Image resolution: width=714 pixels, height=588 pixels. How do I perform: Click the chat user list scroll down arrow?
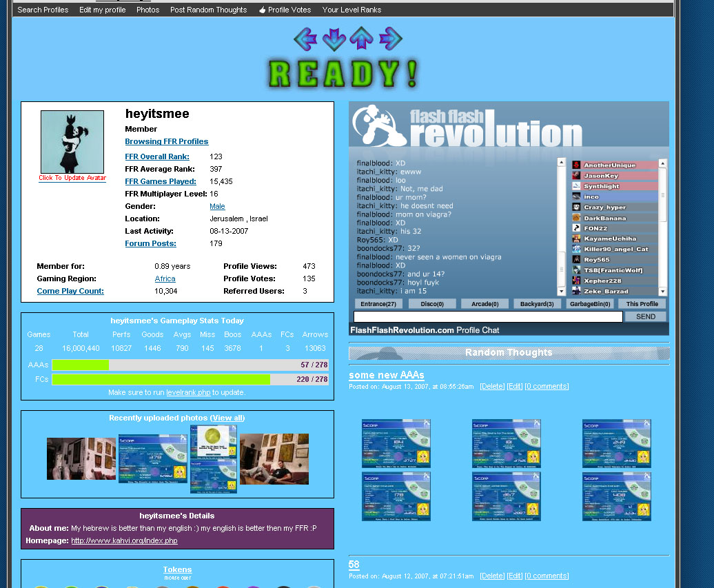[663, 292]
